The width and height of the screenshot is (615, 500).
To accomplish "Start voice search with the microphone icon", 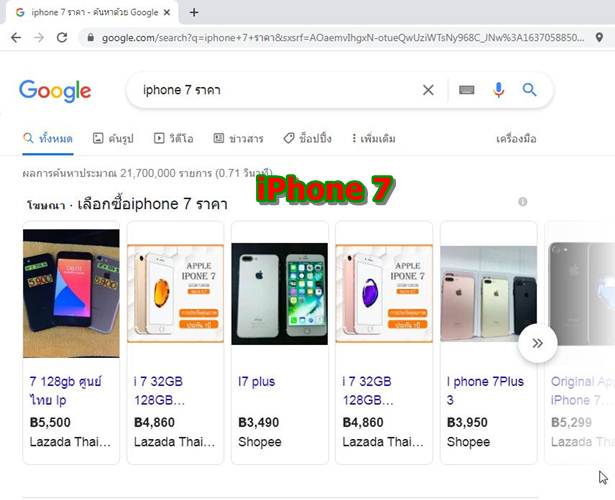I will click(x=499, y=90).
